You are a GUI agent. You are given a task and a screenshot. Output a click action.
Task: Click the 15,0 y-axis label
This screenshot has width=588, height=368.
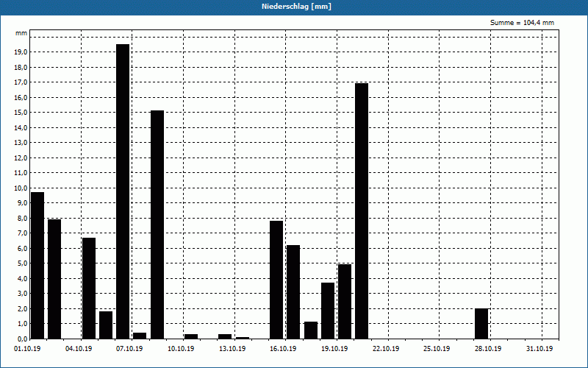coord(21,113)
